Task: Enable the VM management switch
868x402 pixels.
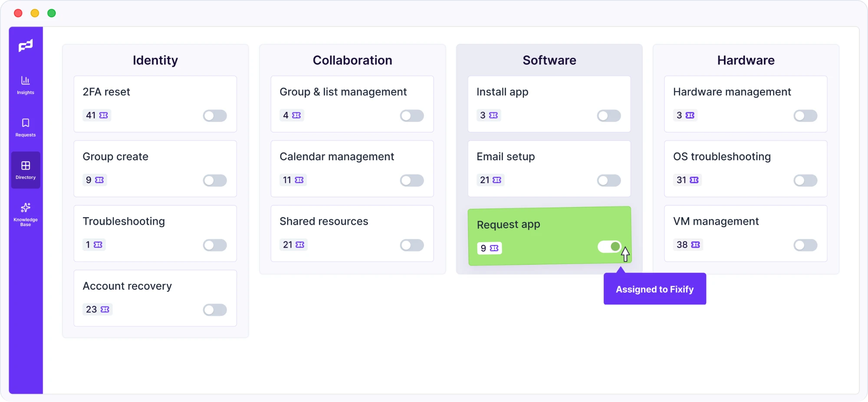Action: tap(806, 245)
